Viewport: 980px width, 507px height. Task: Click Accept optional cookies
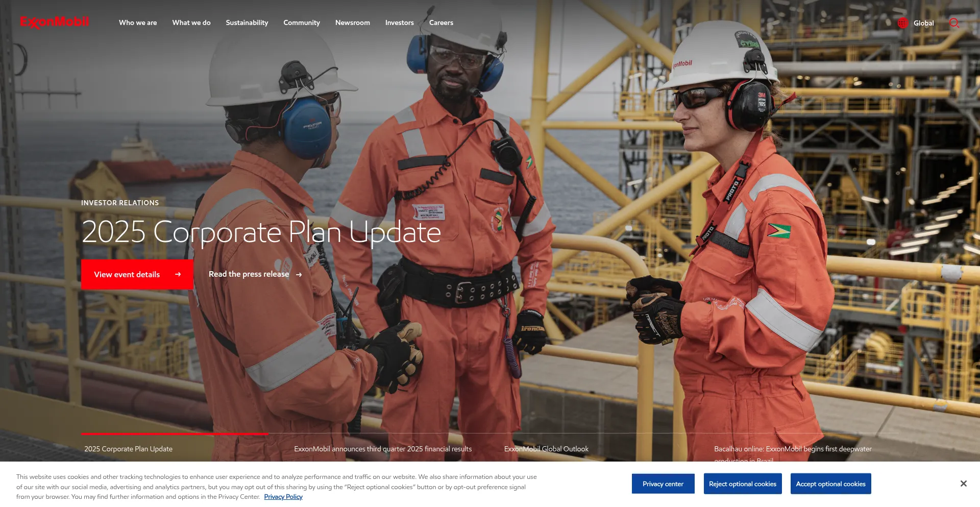tap(830, 484)
